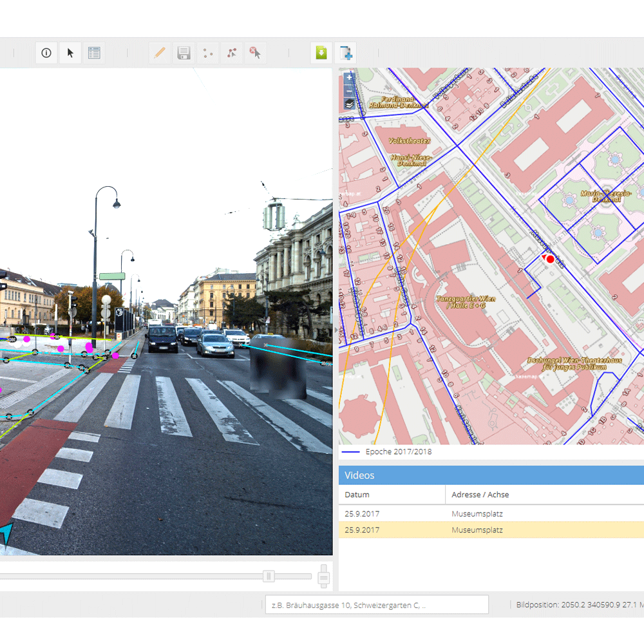
Task: Click the Datum column header
Action: point(357,495)
